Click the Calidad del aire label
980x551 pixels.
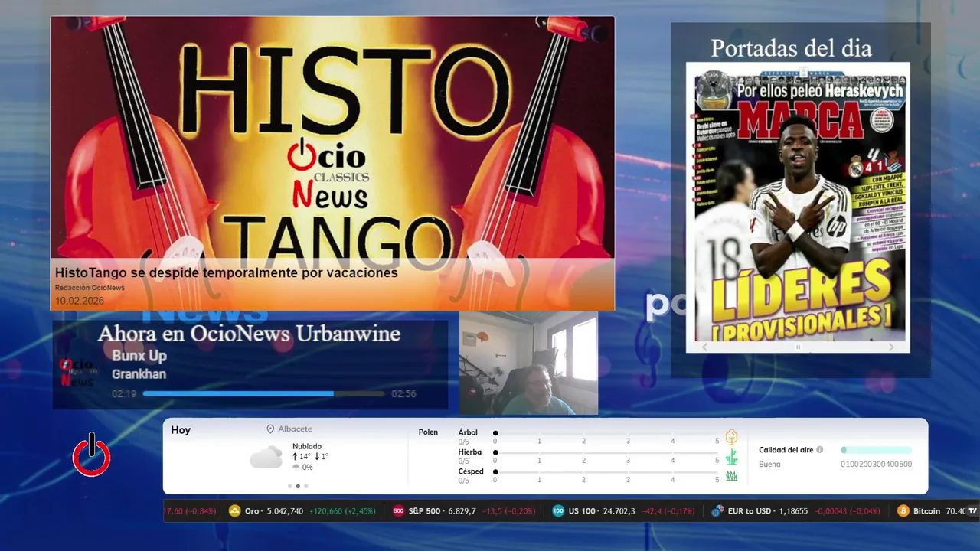click(786, 450)
